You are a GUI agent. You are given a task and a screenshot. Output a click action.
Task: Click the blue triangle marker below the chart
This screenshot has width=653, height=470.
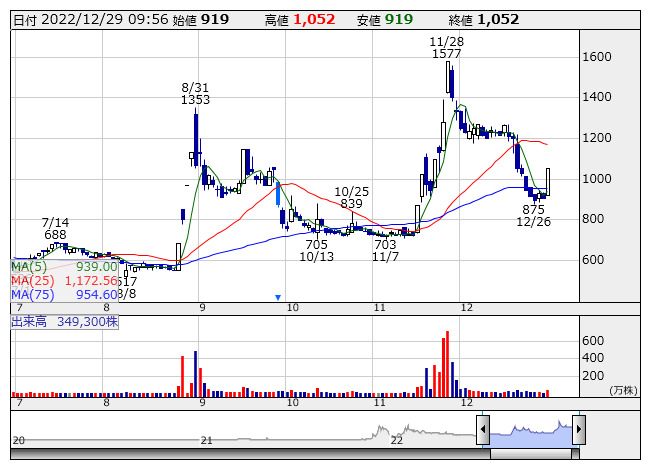pos(278,297)
